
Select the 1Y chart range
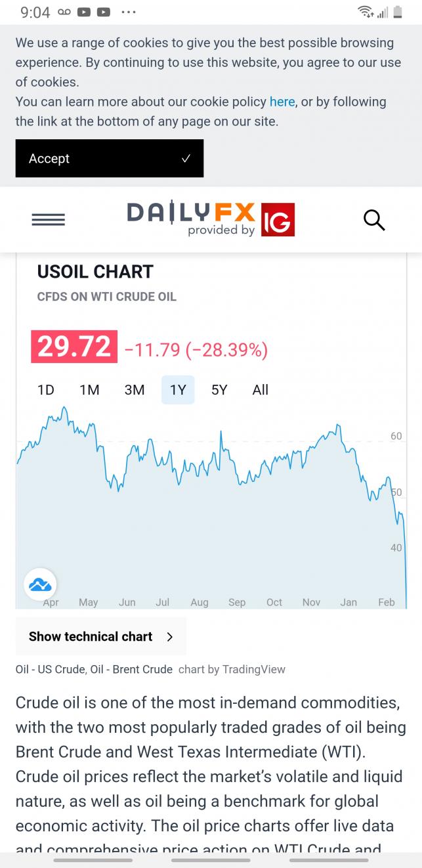(x=178, y=390)
